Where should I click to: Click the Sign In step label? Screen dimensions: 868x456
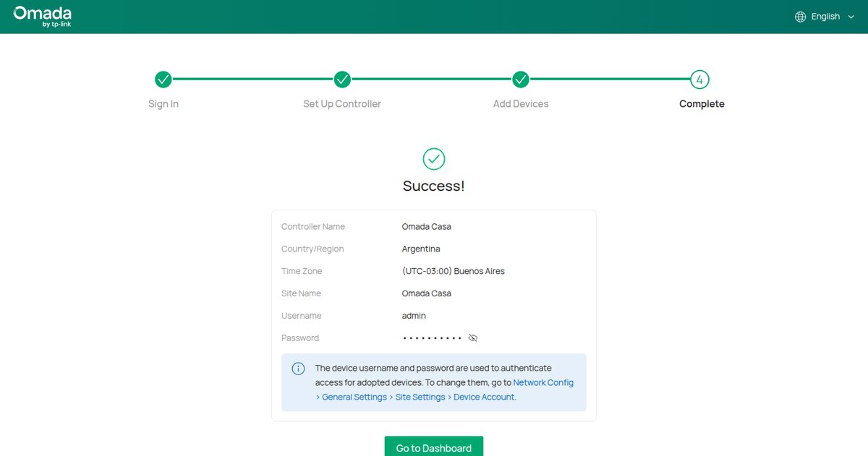point(163,104)
